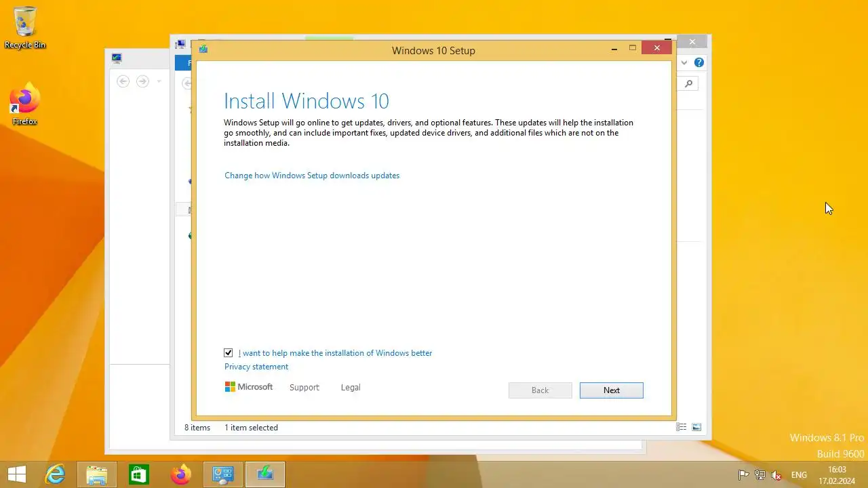Open the Legal link in Setup
Screen dimensions: 868x488
point(351,388)
